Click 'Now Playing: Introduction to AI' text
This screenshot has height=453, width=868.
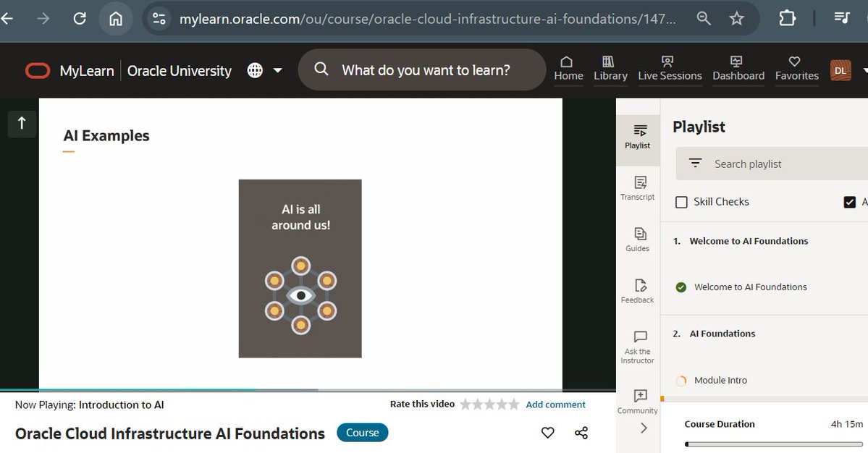click(x=90, y=405)
